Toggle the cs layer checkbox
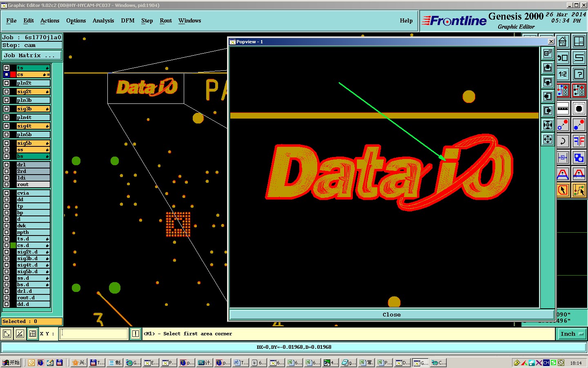 click(x=7, y=74)
